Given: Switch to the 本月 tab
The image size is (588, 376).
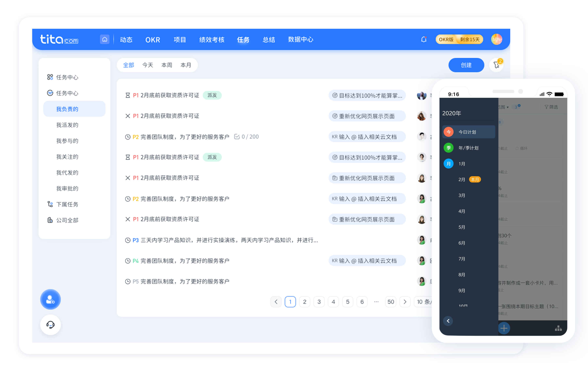Looking at the screenshot, I should pyautogui.click(x=186, y=65).
